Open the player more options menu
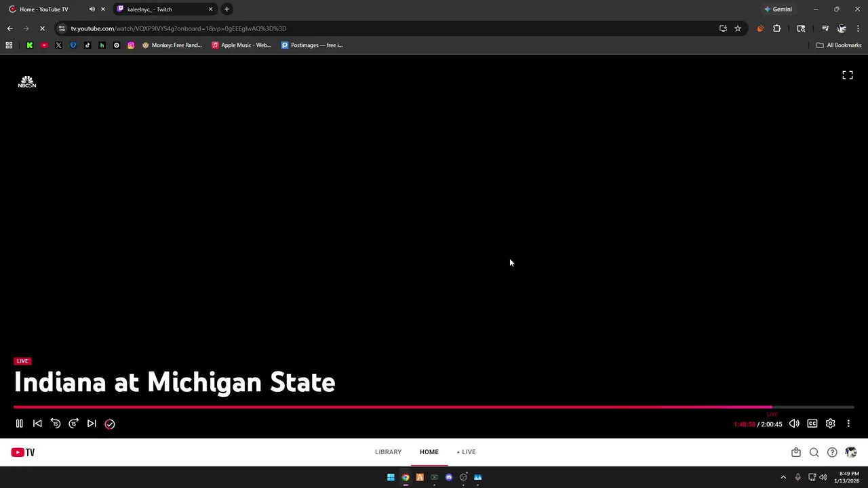 [848, 424]
